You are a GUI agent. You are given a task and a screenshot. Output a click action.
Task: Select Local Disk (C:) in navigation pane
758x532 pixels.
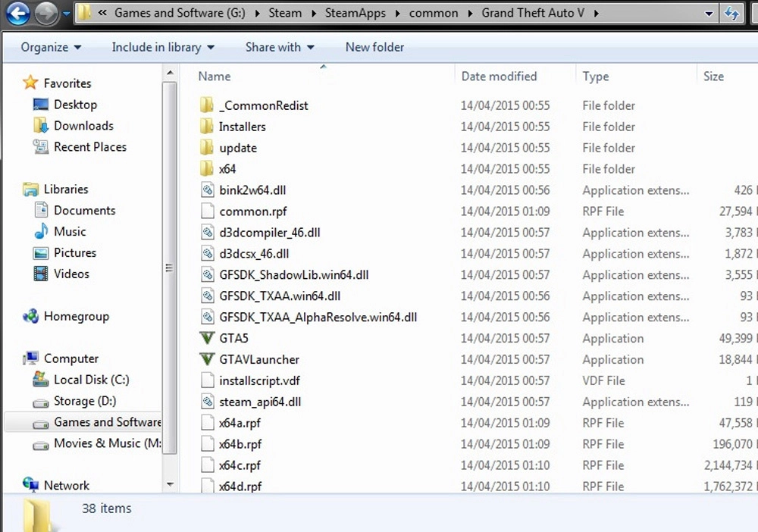pyautogui.click(x=92, y=380)
